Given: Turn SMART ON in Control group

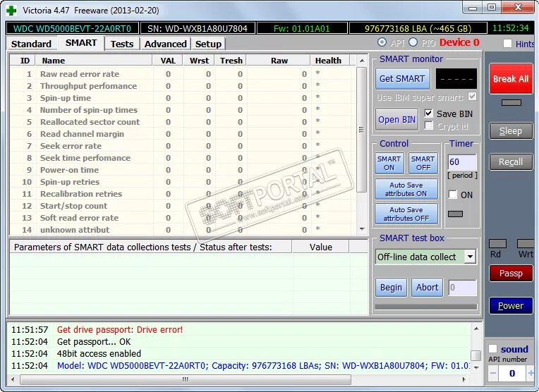Looking at the screenshot, I should [389, 163].
